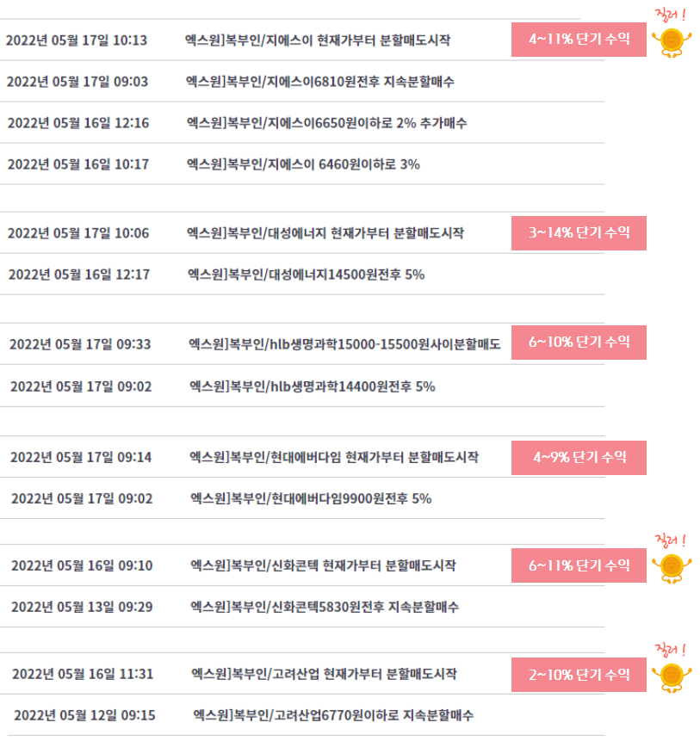
Task: Click the 6~10% 단기 수익 badge
Action: tap(579, 343)
